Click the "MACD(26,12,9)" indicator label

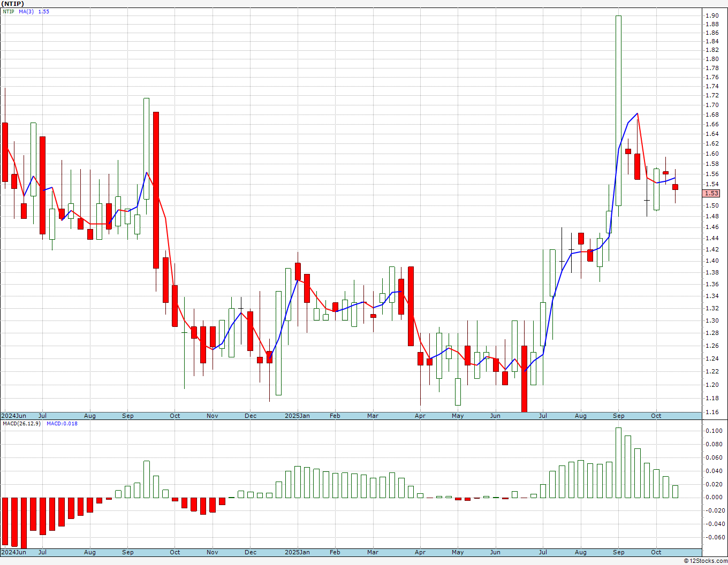click(x=21, y=424)
